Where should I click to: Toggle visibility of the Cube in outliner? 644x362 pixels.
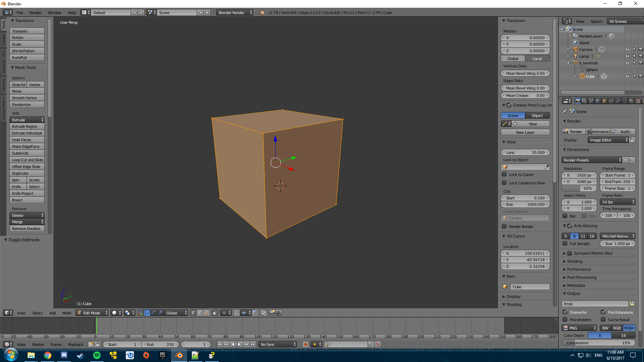628,76
